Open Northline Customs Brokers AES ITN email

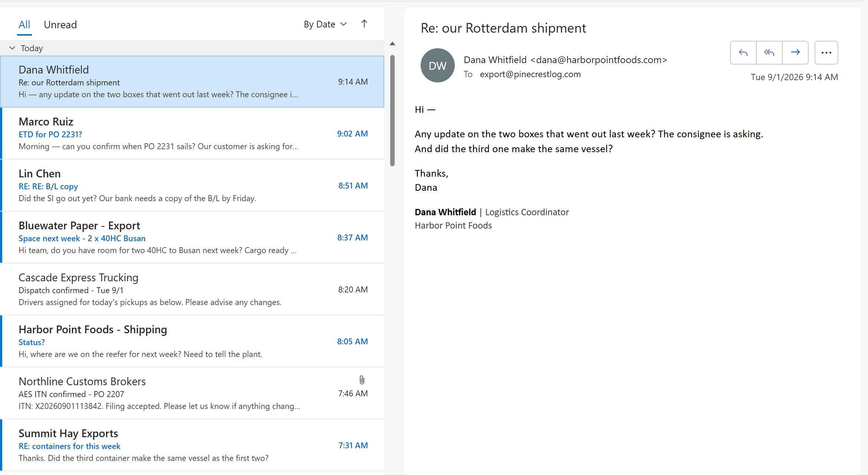193,393
